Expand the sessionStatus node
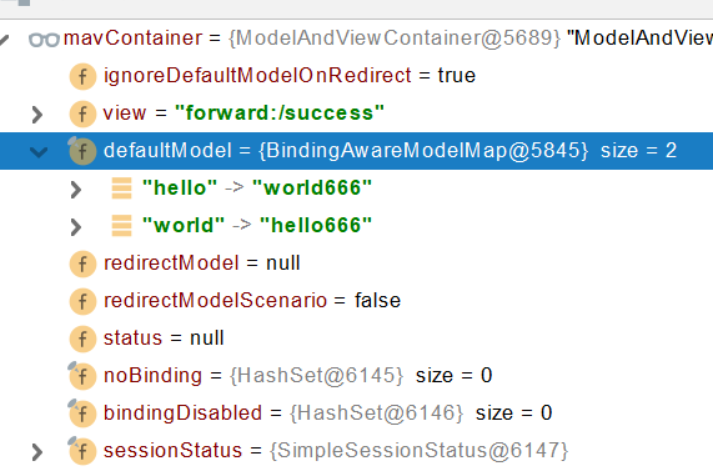The image size is (715, 471). 37,451
